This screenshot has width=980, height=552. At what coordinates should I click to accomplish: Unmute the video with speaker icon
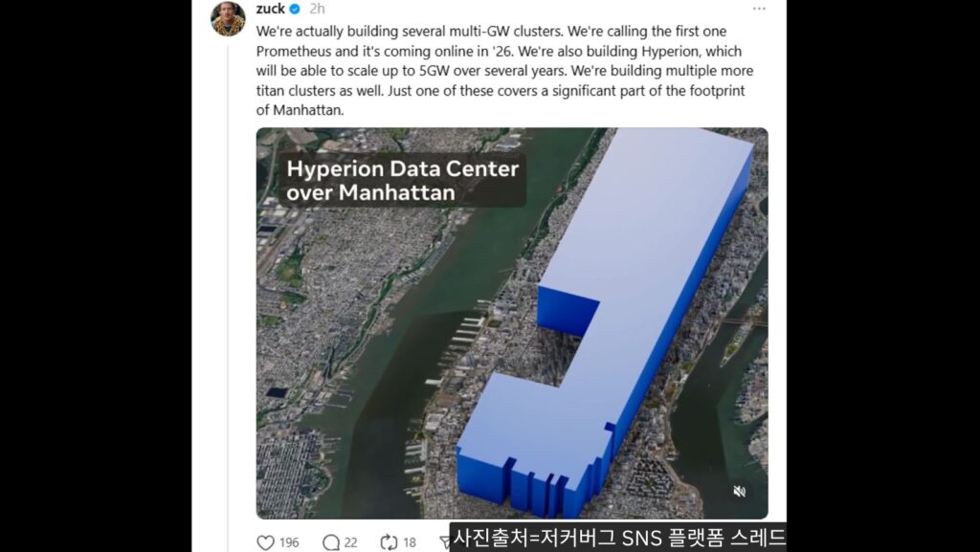pos(740,492)
